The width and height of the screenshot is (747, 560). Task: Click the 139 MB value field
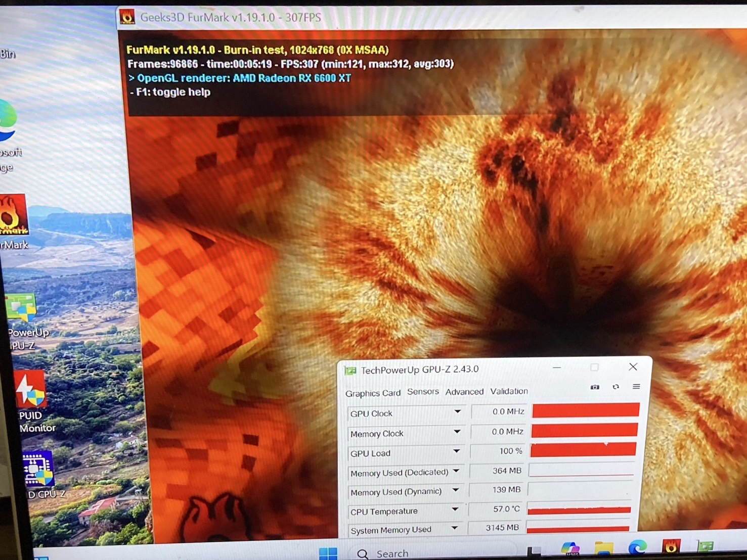click(496, 490)
